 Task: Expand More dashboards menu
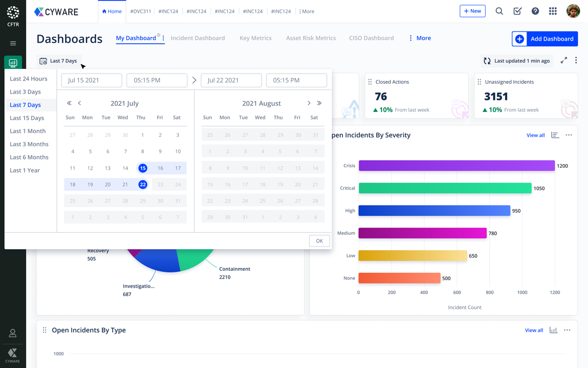[x=419, y=38]
